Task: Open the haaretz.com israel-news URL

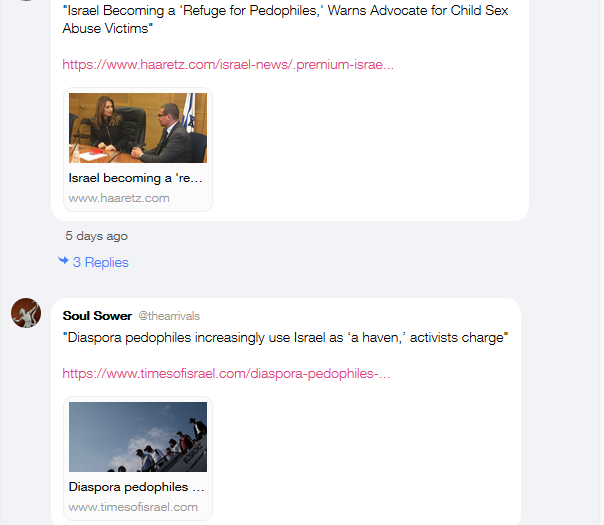Action: tap(228, 64)
